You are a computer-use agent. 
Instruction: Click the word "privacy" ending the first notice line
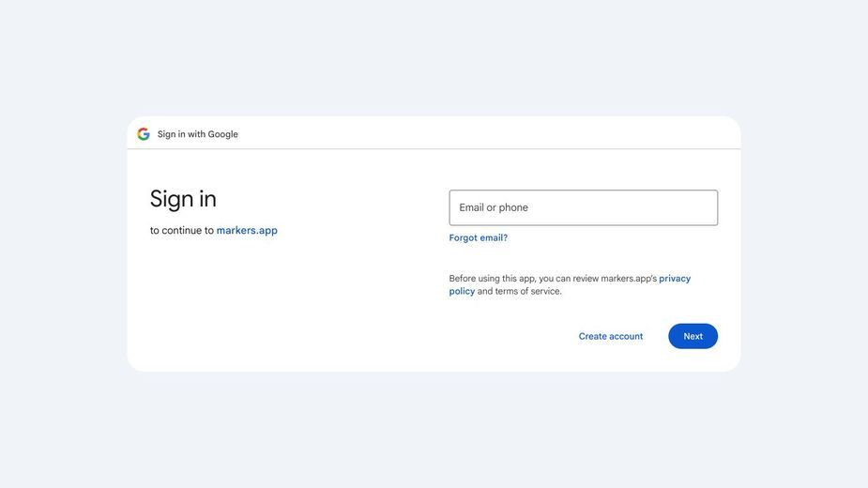[x=675, y=279]
